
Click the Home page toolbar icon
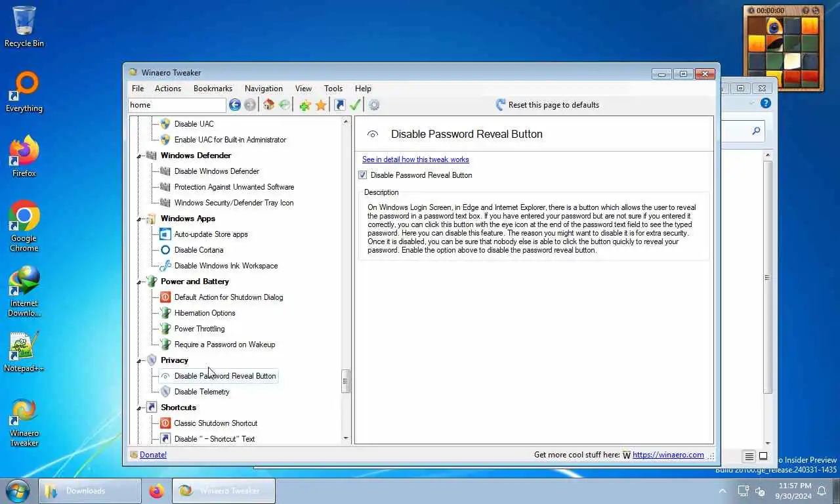point(268,105)
